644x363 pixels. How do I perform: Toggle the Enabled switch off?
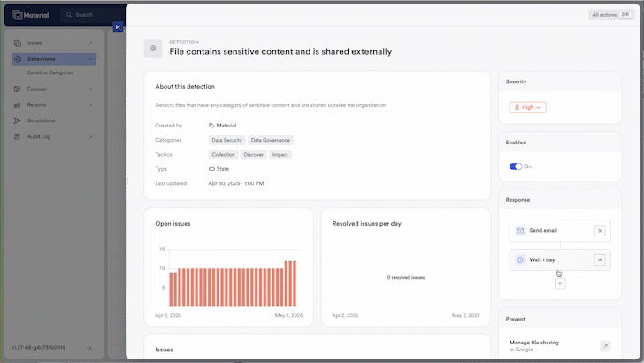[516, 166]
